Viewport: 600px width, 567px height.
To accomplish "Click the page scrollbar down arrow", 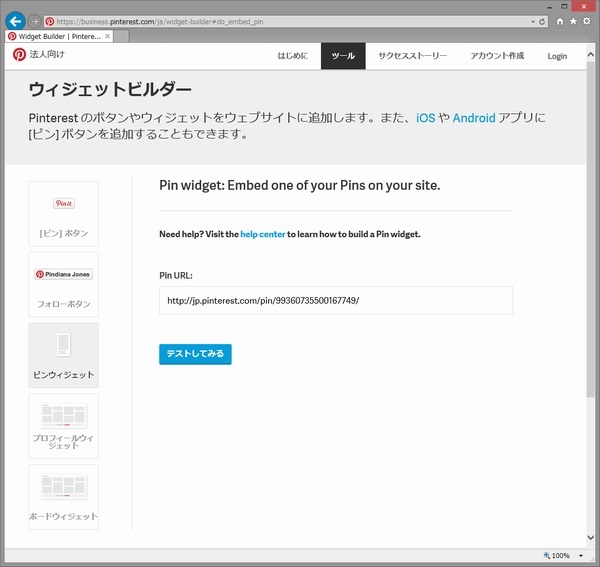I will pos(591,538).
